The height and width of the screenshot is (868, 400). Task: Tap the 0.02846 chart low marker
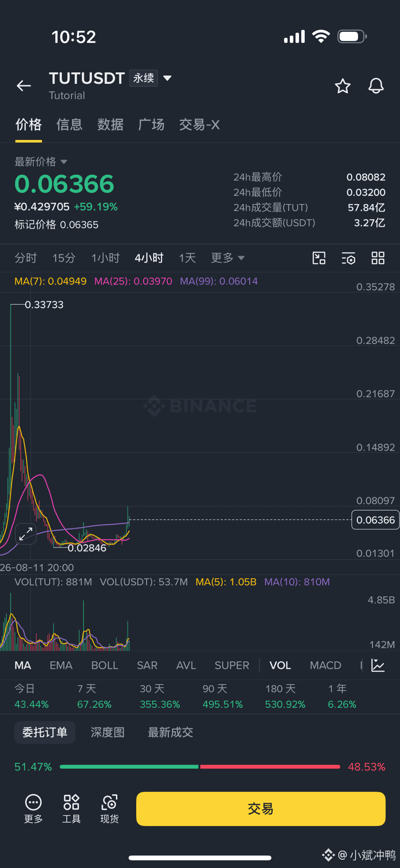click(87, 548)
